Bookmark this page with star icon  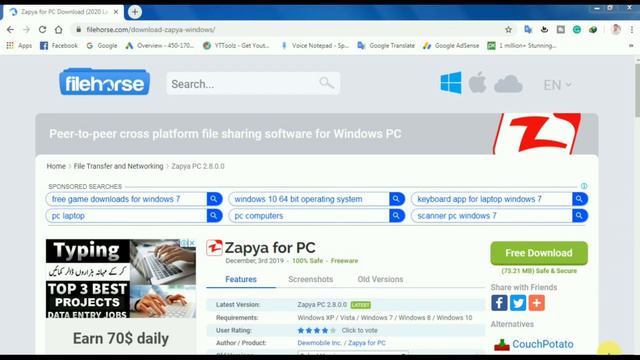point(508,29)
